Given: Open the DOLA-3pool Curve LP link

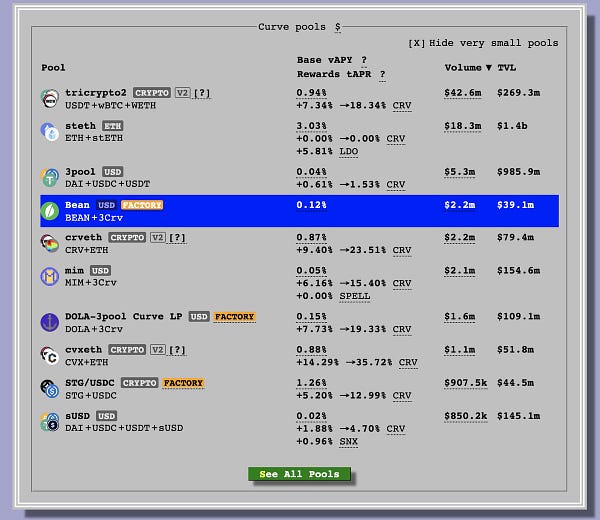Looking at the screenshot, I should point(124,316).
